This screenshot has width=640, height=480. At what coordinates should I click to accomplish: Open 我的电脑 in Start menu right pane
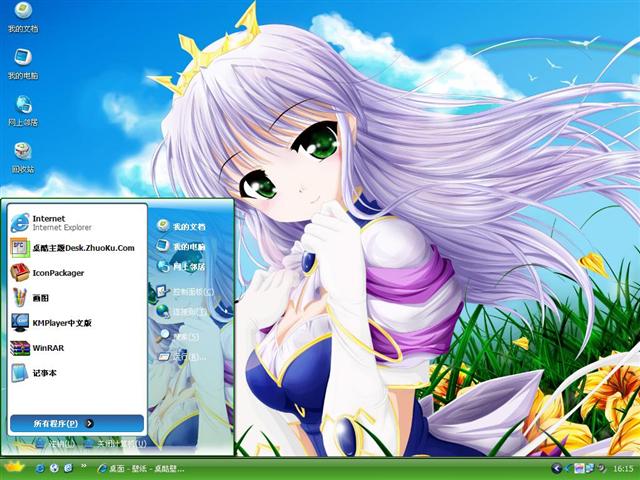181,246
